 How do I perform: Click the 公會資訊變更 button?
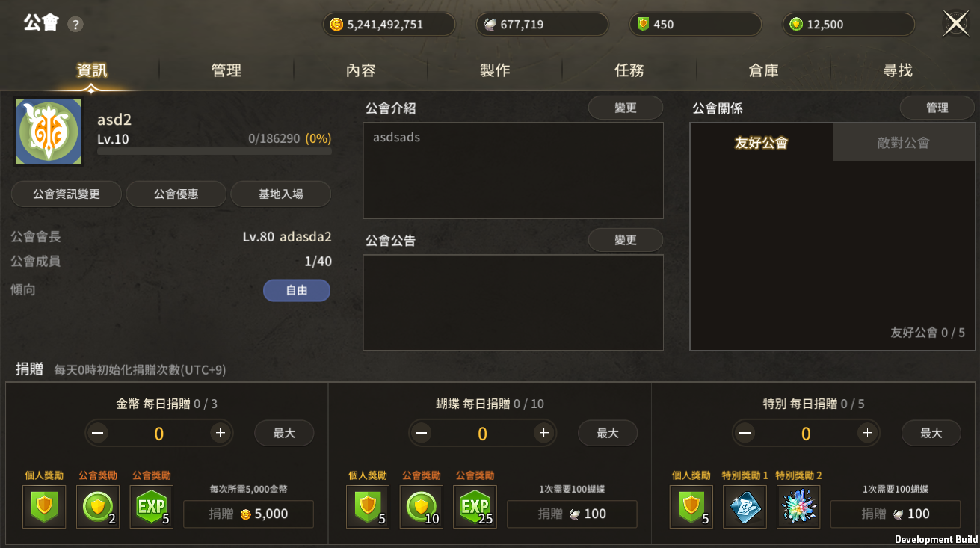coord(67,194)
